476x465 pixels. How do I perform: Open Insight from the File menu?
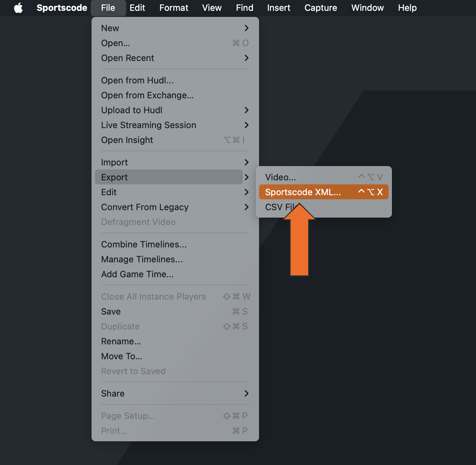pyautogui.click(x=127, y=140)
